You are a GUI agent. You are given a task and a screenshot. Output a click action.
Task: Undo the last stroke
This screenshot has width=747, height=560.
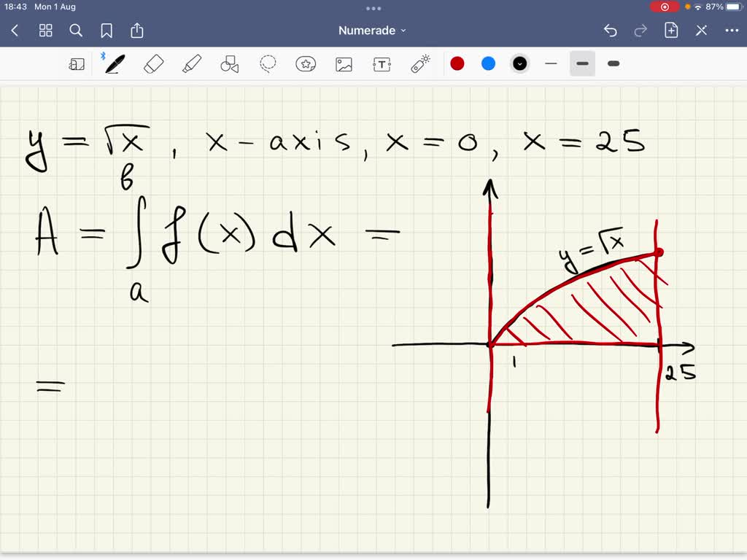tap(611, 31)
